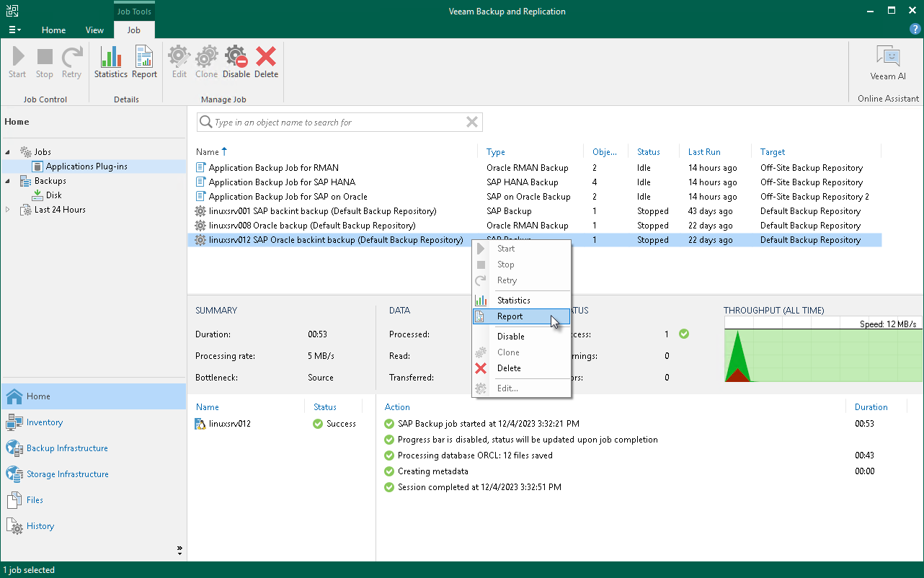924x578 pixels.
Task: Sort jobs by the Name column header
Action: click(x=207, y=152)
